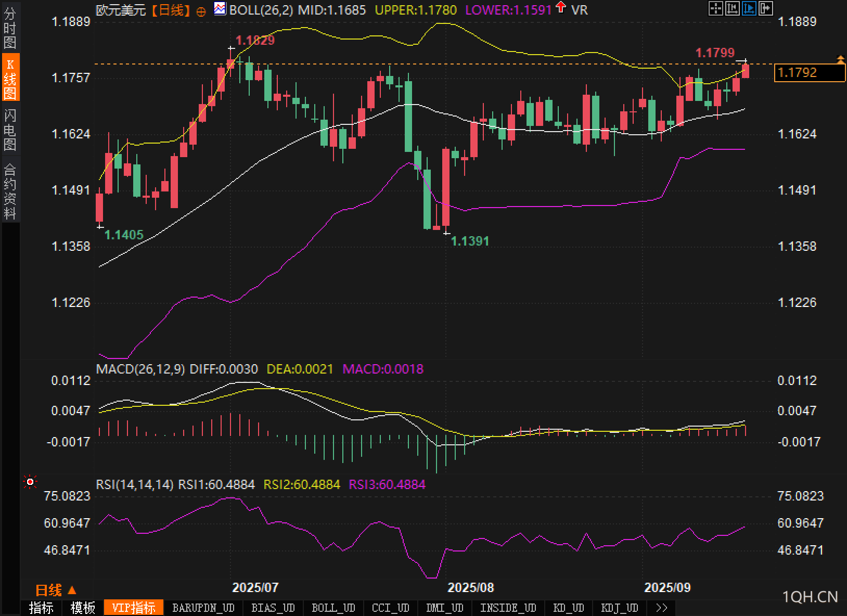Screen dimensions: 847x616
Task: Click the RSI3:60.4884 value
Action: tap(387, 484)
